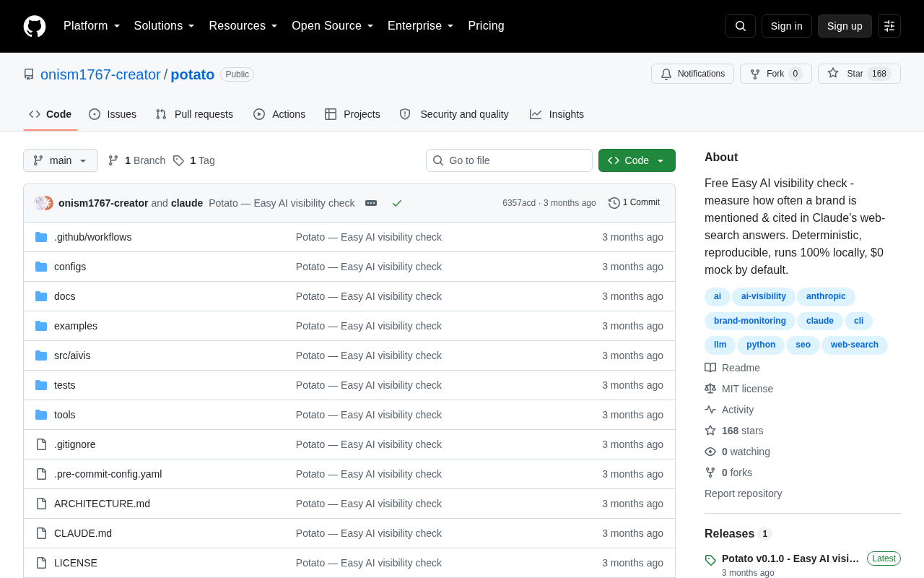Switch to the Pull requests tab
Image resolution: width=924 pixels, height=578 pixels.
(194, 114)
